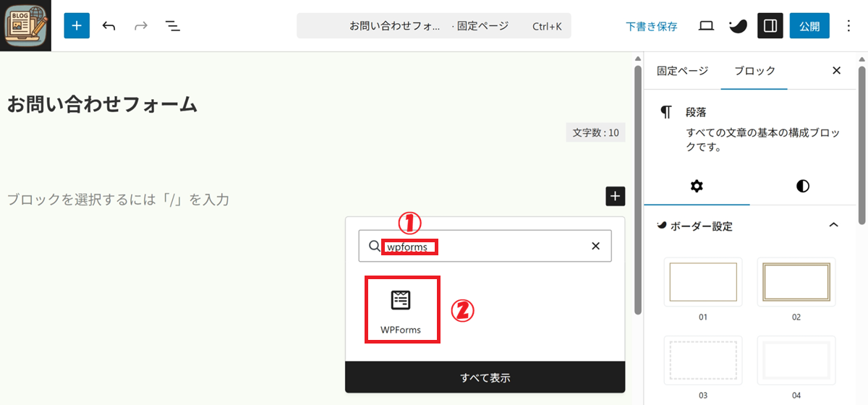
Task: Select the WPForms block
Action: click(x=401, y=310)
